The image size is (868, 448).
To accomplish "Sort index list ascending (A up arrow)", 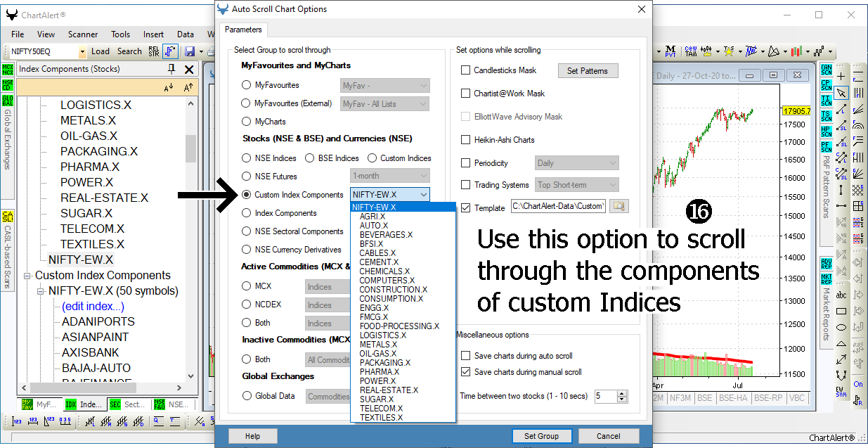I will point(188,87).
